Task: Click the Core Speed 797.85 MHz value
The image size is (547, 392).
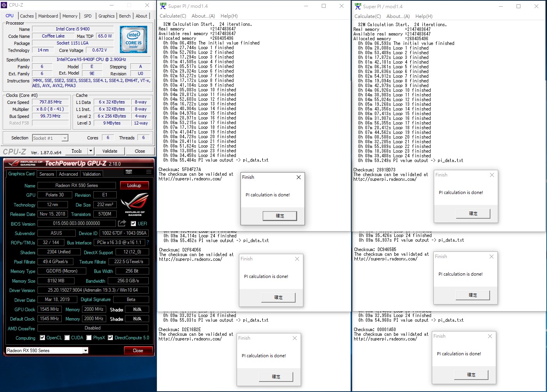Action: (50, 102)
